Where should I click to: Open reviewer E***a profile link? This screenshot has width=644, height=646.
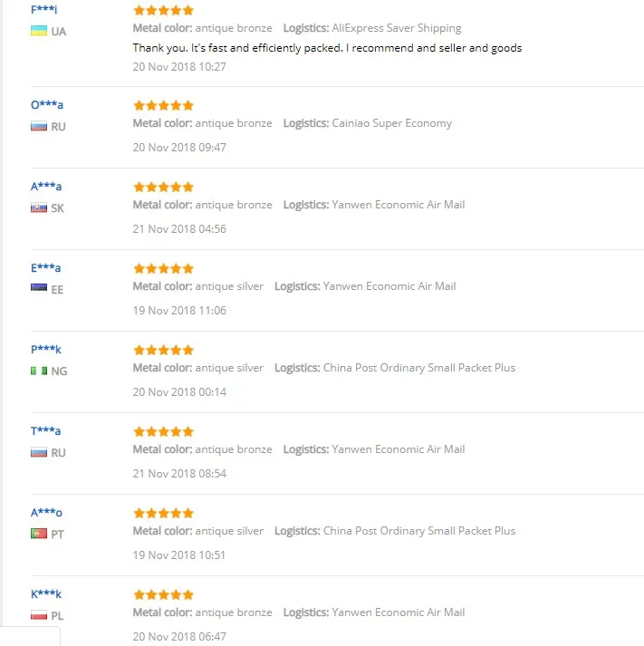click(x=45, y=268)
